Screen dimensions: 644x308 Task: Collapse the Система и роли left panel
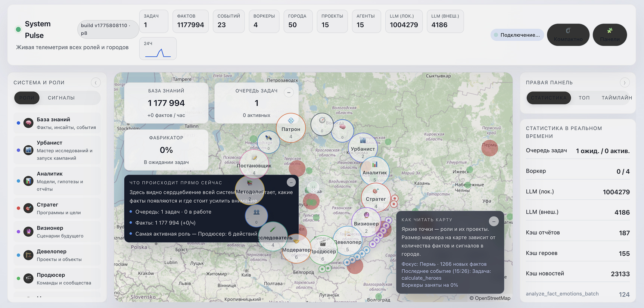coord(96,83)
